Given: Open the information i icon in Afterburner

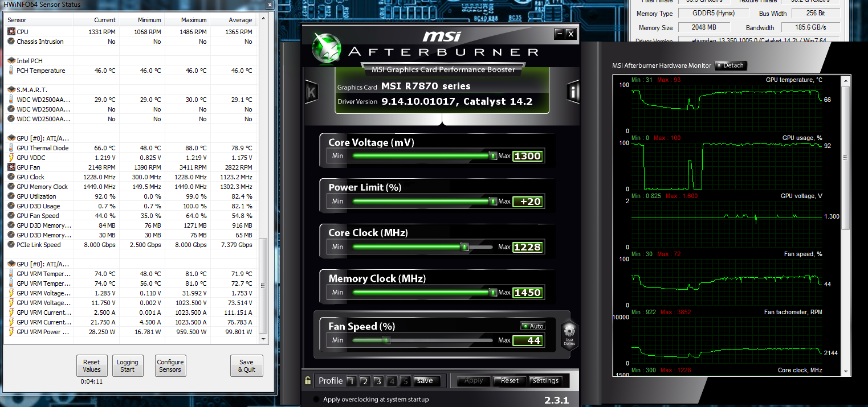Looking at the screenshot, I should pyautogui.click(x=573, y=92).
